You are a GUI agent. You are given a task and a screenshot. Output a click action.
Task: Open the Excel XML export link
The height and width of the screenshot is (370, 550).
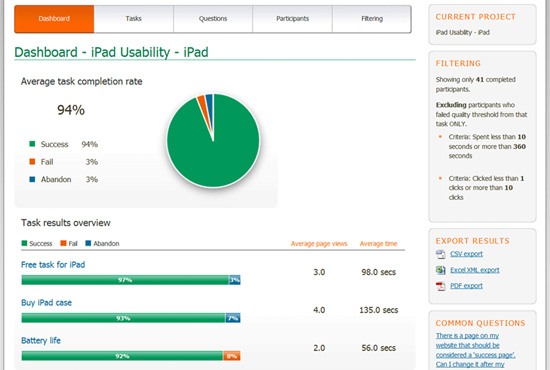[475, 270]
